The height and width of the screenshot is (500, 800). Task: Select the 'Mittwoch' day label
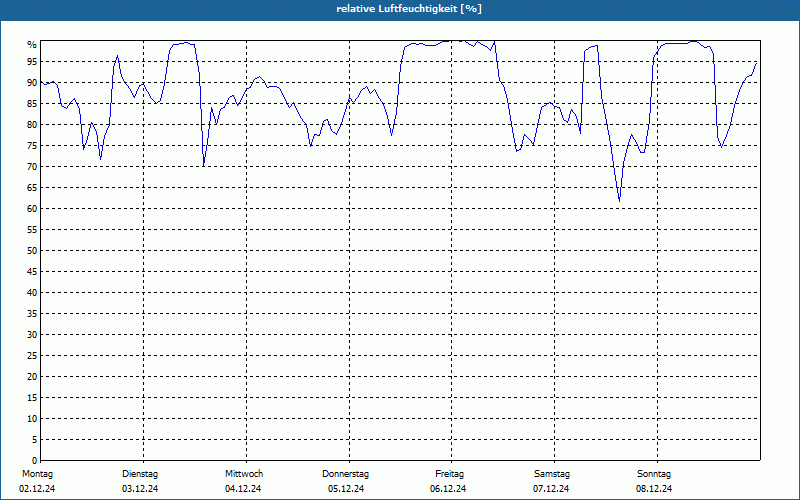click(244, 474)
